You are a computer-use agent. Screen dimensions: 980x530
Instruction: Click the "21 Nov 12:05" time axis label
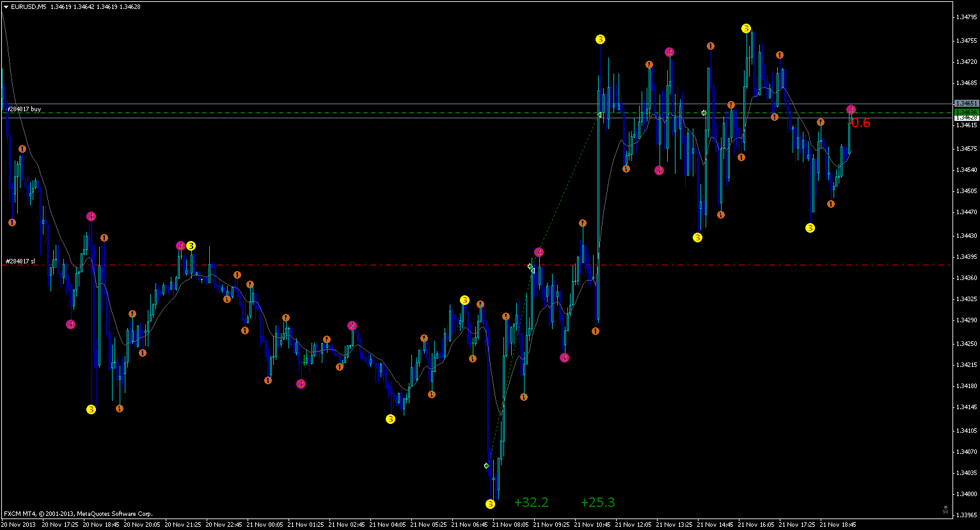(x=633, y=525)
